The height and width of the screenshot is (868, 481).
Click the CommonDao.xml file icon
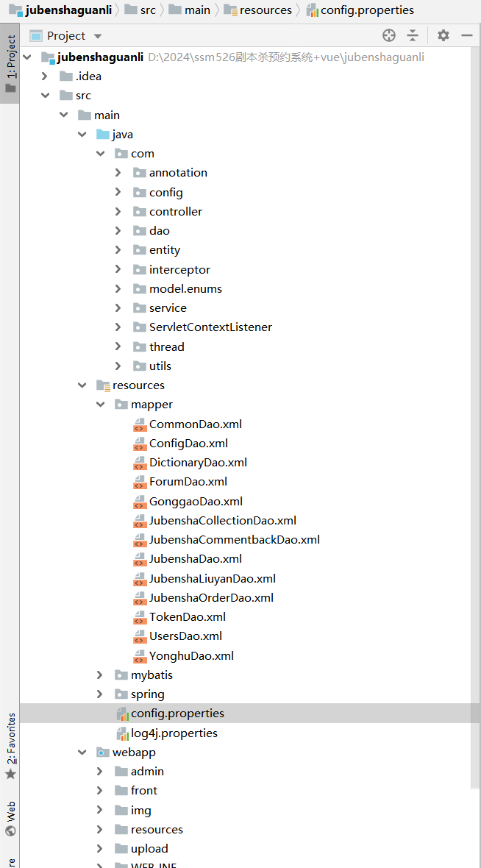tap(139, 424)
